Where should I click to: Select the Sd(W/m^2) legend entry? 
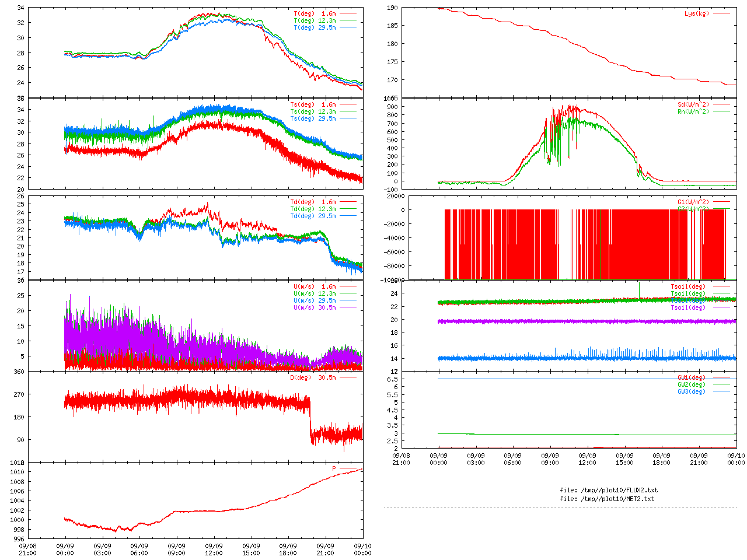(x=693, y=105)
